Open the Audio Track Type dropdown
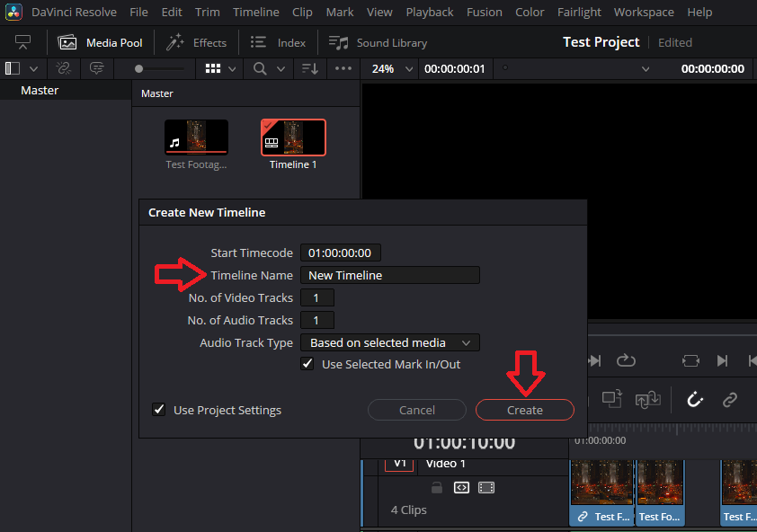Image resolution: width=757 pixels, height=532 pixels. tap(389, 342)
